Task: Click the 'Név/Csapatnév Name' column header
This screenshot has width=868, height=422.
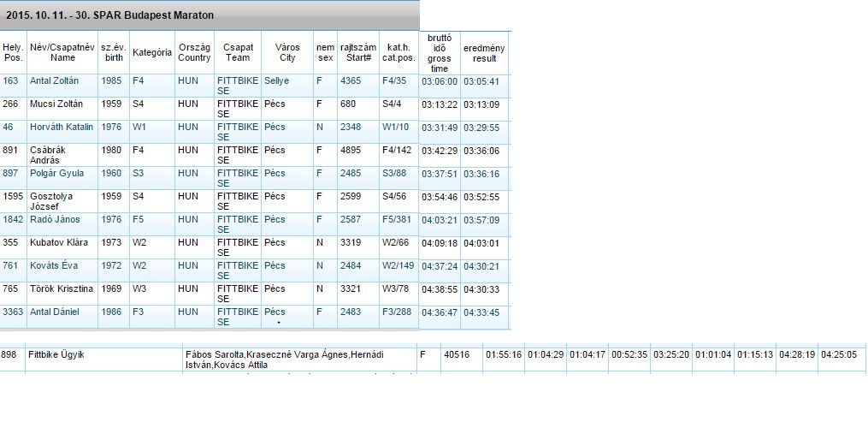Action: tap(62, 53)
